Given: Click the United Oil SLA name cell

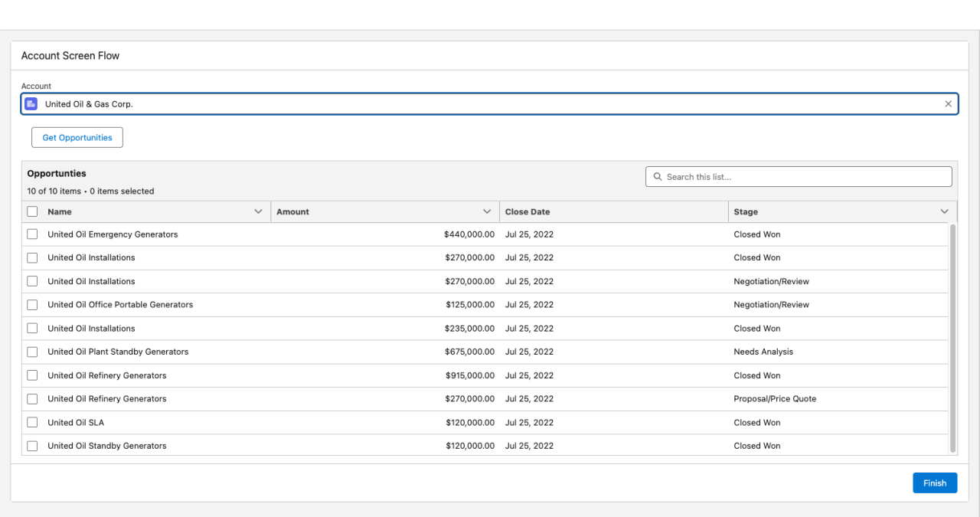Looking at the screenshot, I should (76, 422).
